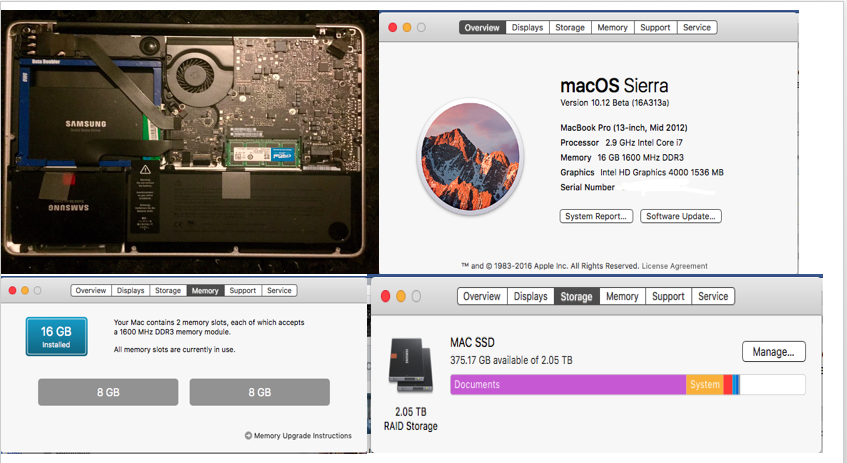Go to Support tab in the Storage window
The image size is (847, 463).
point(668,296)
